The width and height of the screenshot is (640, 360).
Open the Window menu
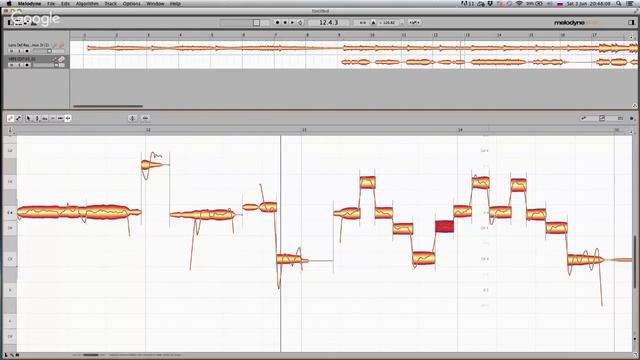[x=155, y=4]
